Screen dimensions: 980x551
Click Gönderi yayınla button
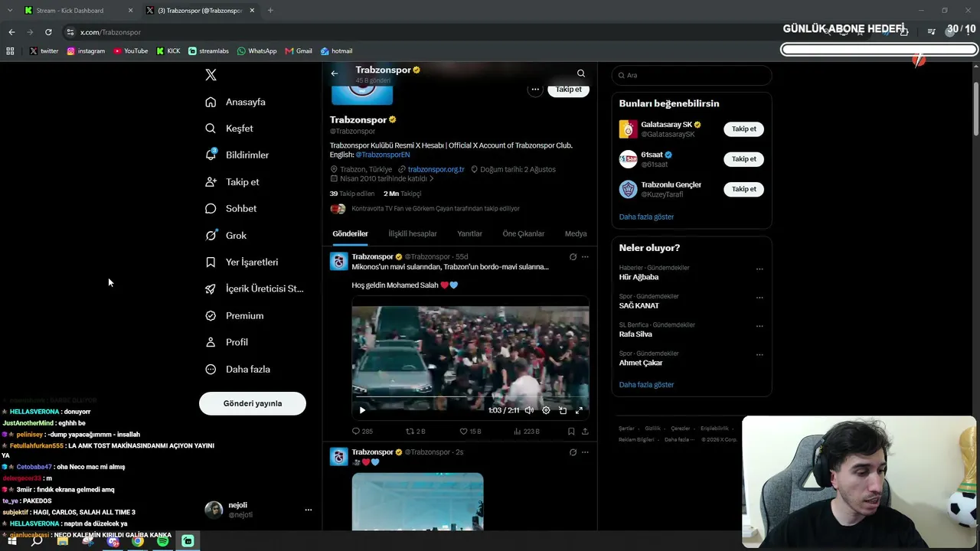(x=253, y=403)
